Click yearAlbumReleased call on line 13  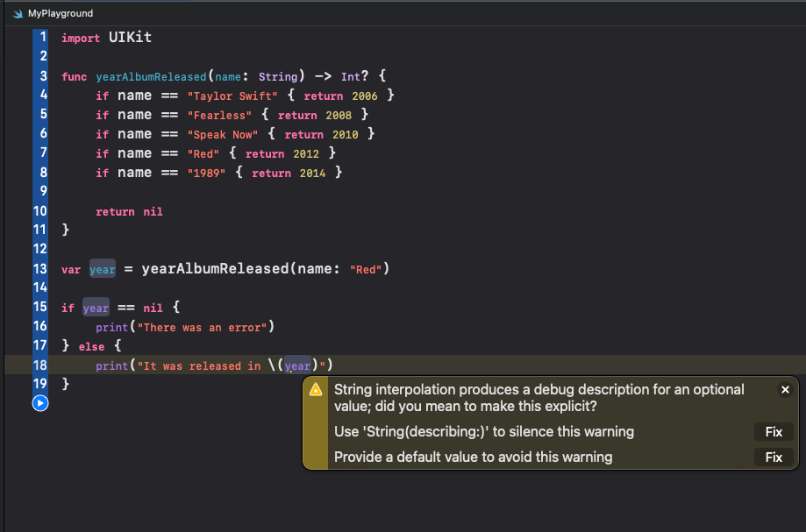pyautogui.click(x=215, y=268)
